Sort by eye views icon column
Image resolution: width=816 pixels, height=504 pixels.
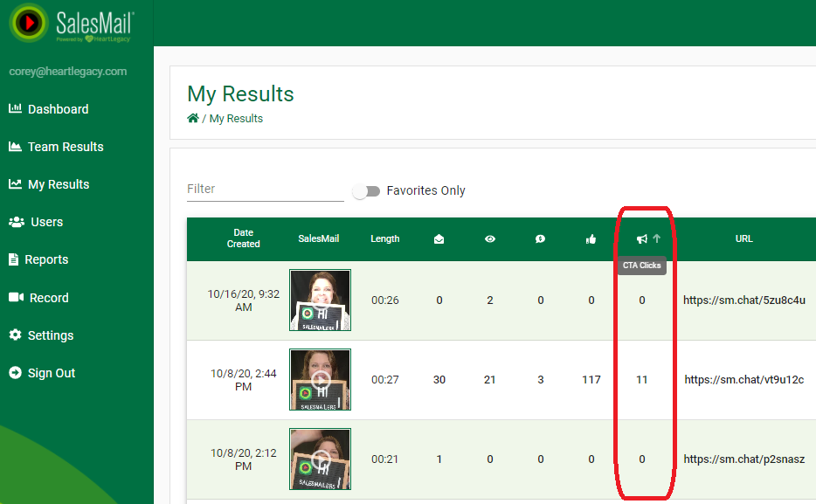click(490, 239)
